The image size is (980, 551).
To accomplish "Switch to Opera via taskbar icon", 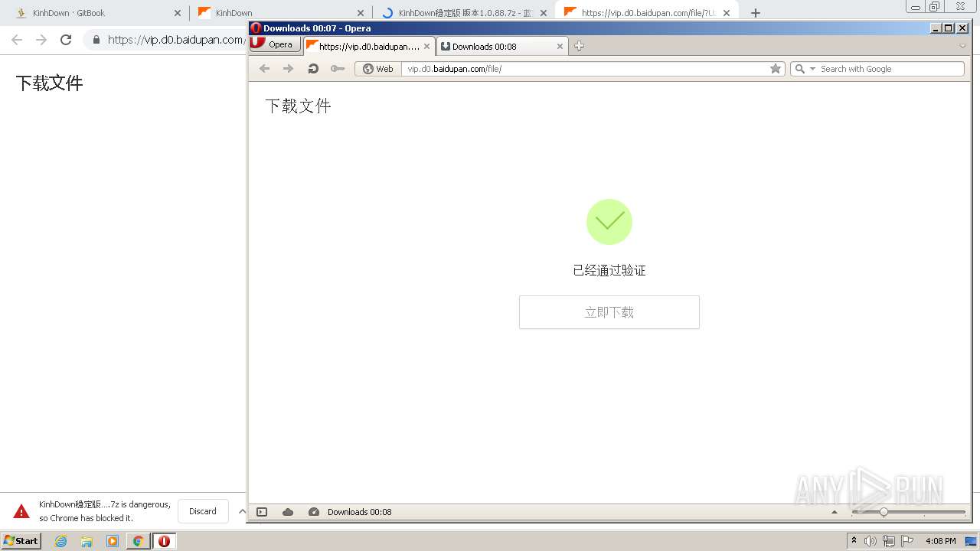I will pyautogui.click(x=164, y=541).
